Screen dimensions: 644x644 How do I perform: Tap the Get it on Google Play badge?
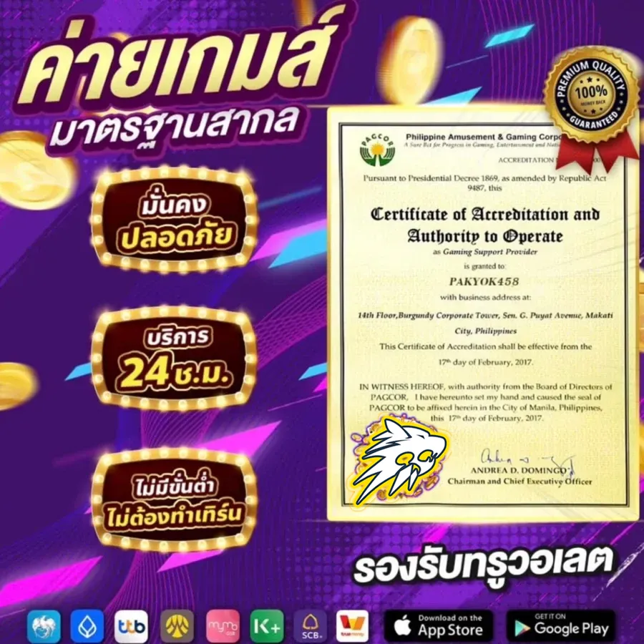[x=561, y=627]
